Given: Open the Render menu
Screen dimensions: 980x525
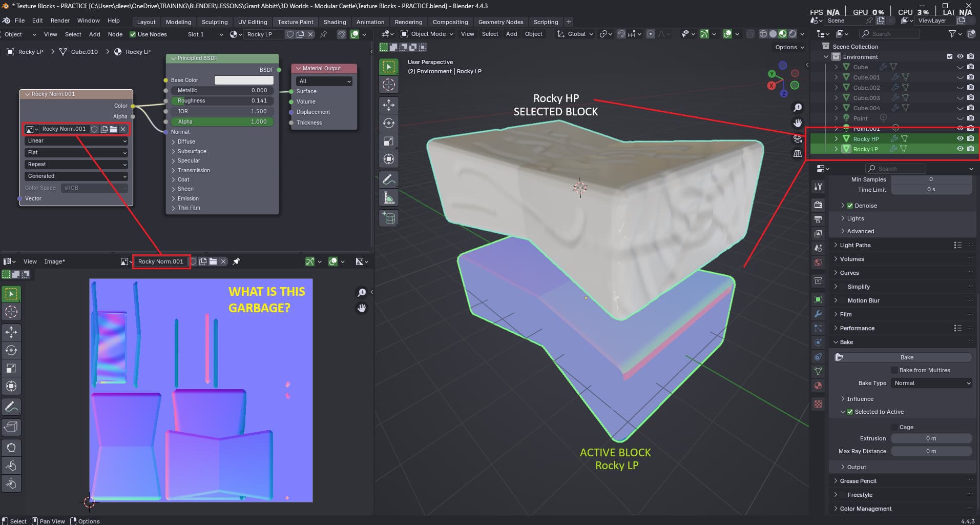Looking at the screenshot, I should click(x=60, y=21).
